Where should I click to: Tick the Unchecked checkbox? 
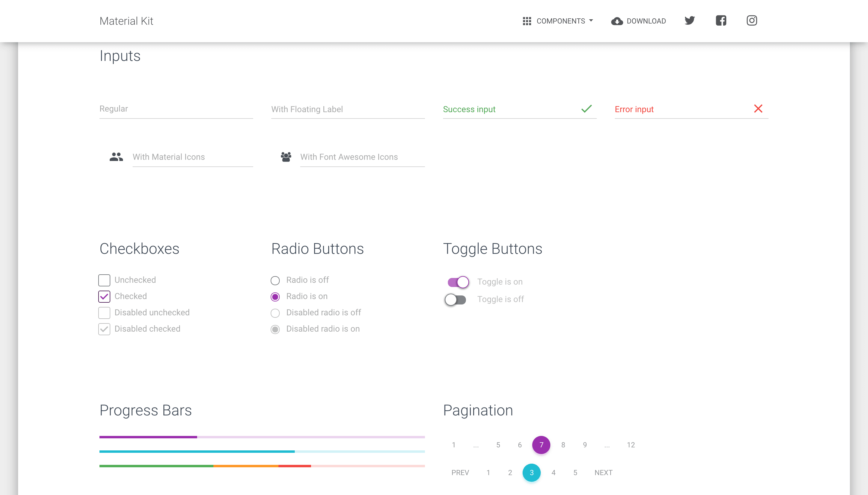[x=104, y=280]
